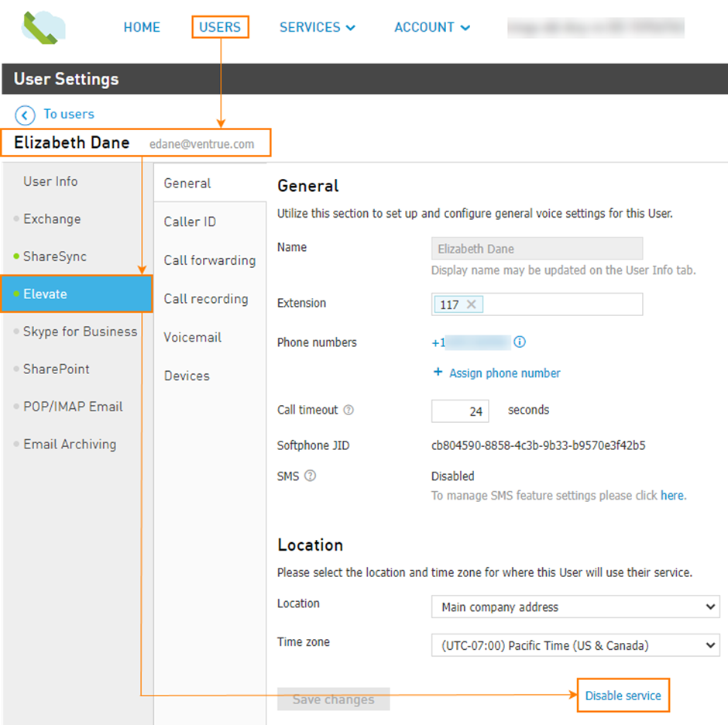This screenshot has height=725, width=728.
Task: Click the Save changes button
Action: tap(333, 699)
